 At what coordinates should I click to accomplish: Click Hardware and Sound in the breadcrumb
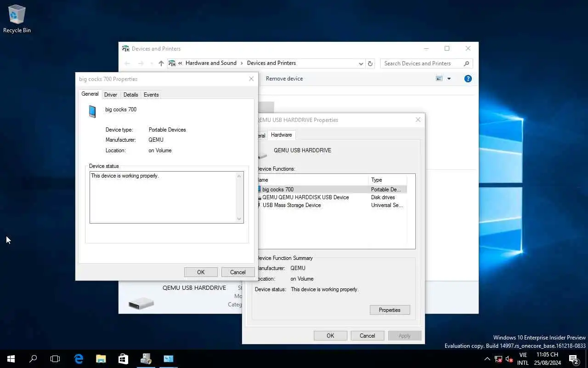[211, 63]
